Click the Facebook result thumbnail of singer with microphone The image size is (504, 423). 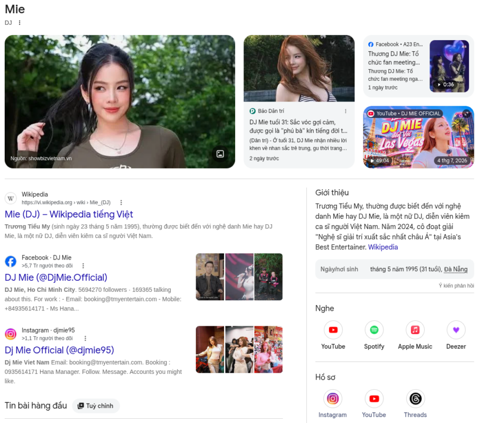(239, 277)
